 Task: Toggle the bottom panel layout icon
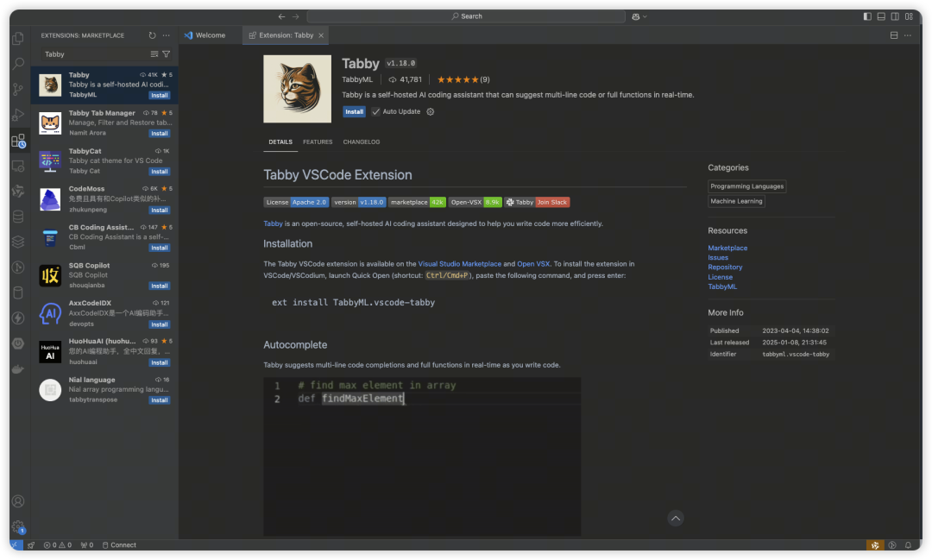coord(881,16)
